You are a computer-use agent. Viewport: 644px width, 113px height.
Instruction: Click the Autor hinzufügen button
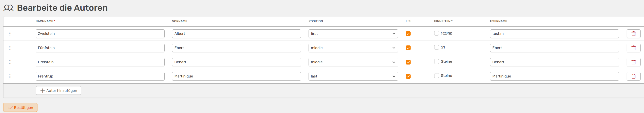(59, 90)
